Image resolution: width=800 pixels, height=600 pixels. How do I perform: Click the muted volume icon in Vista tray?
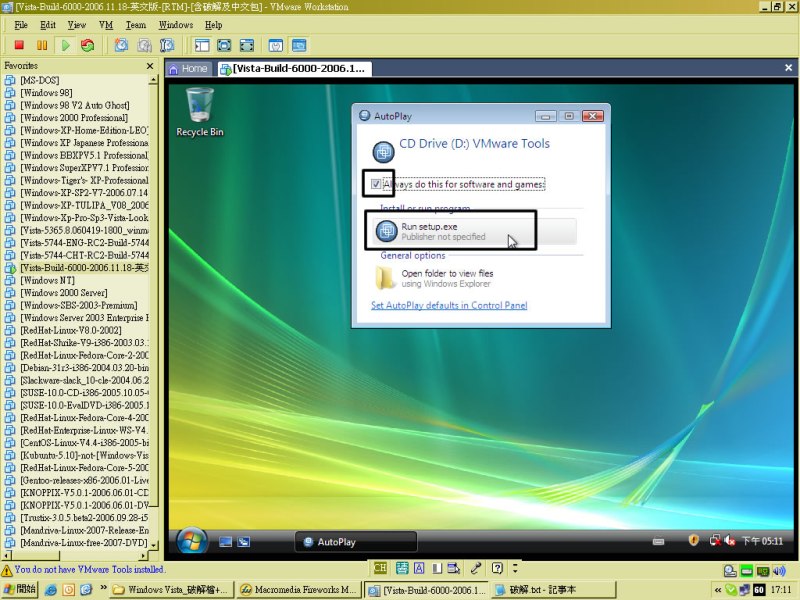730,540
